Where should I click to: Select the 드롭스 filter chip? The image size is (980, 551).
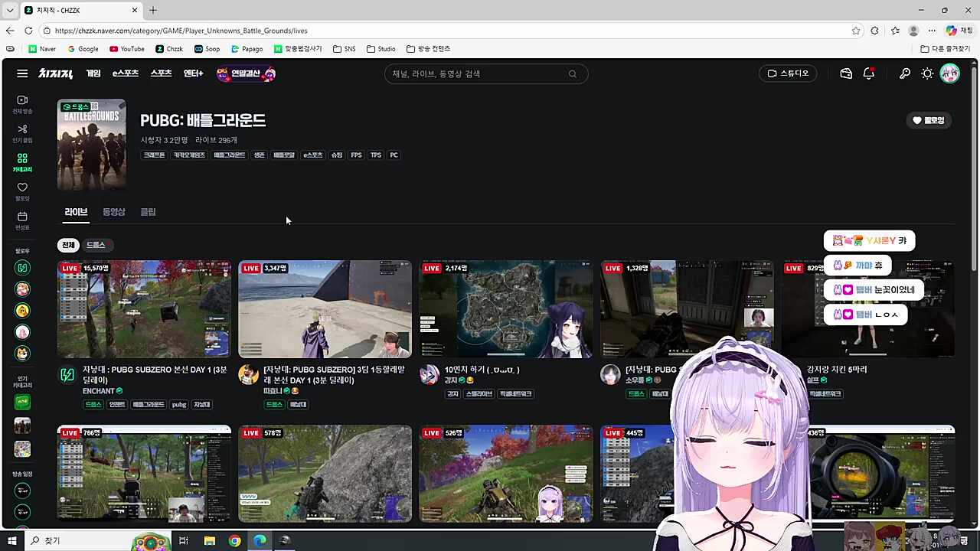[x=96, y=245]
